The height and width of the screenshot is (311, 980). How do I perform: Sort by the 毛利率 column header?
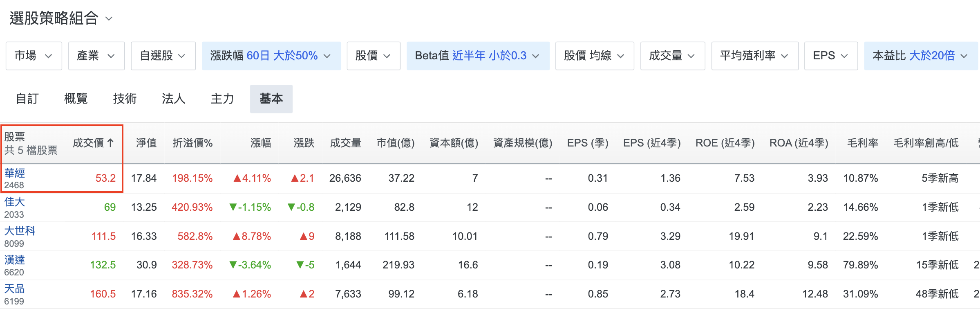coord(863,143)
